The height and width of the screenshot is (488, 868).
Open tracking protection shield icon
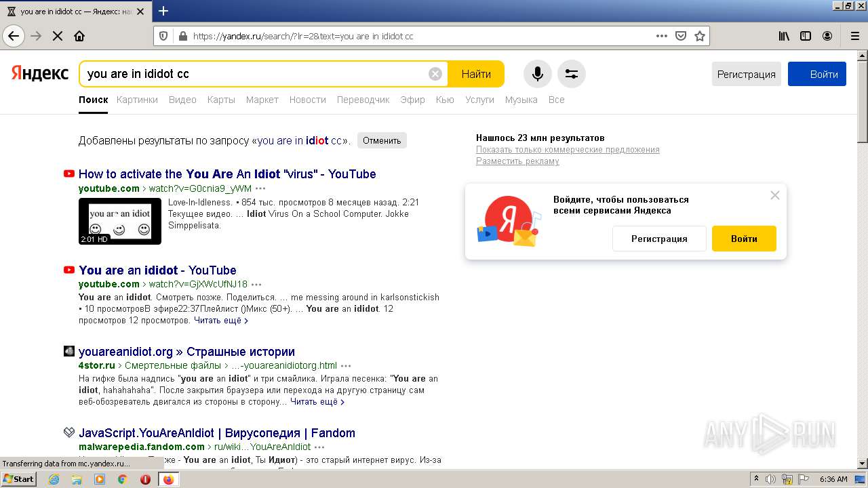[163, 36]
